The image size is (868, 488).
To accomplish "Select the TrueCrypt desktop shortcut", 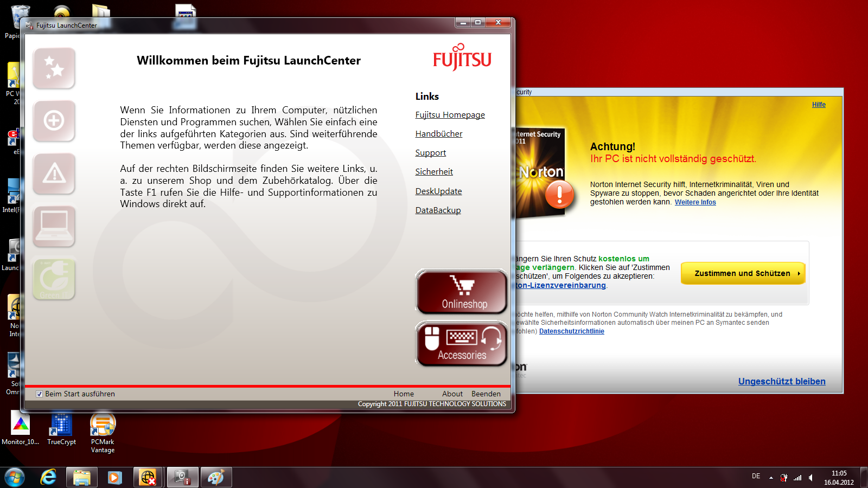I will (61, 428).
